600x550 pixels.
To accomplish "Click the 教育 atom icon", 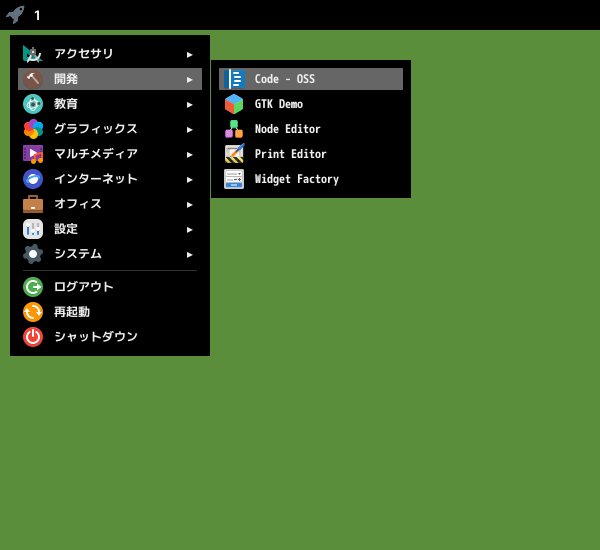I will click(33, 104).
